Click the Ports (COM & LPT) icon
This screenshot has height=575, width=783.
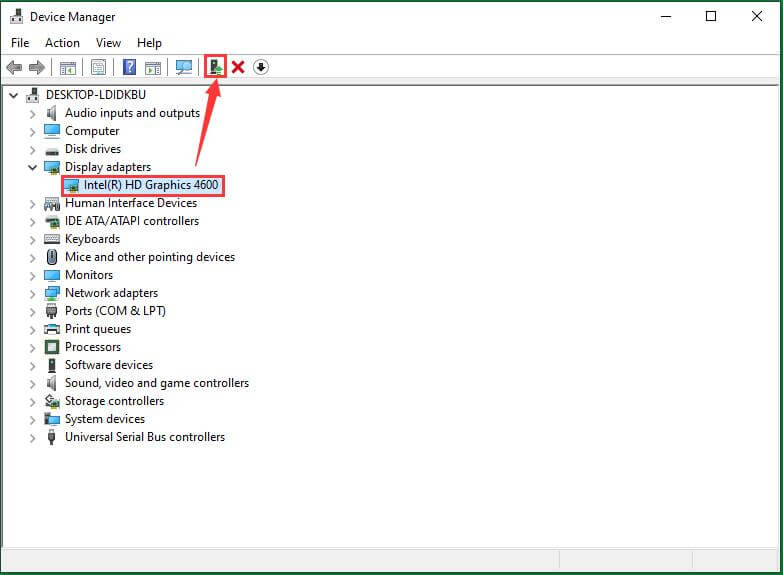click(51, 311)
